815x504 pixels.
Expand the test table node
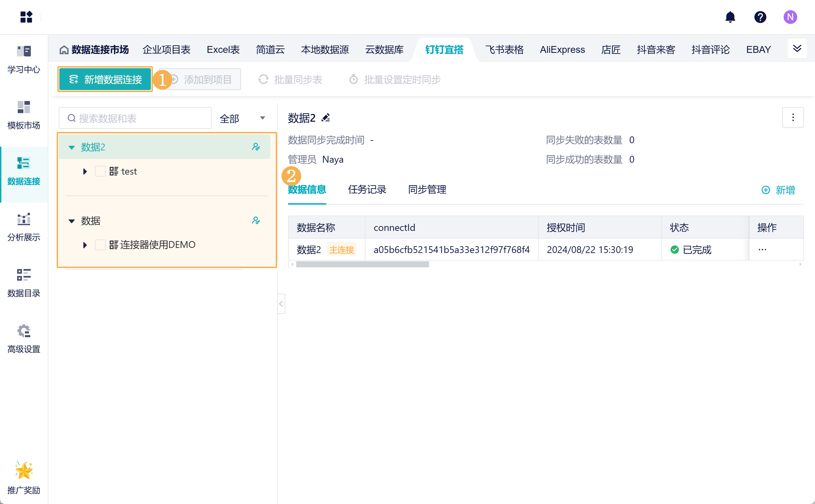click(85, 171)
